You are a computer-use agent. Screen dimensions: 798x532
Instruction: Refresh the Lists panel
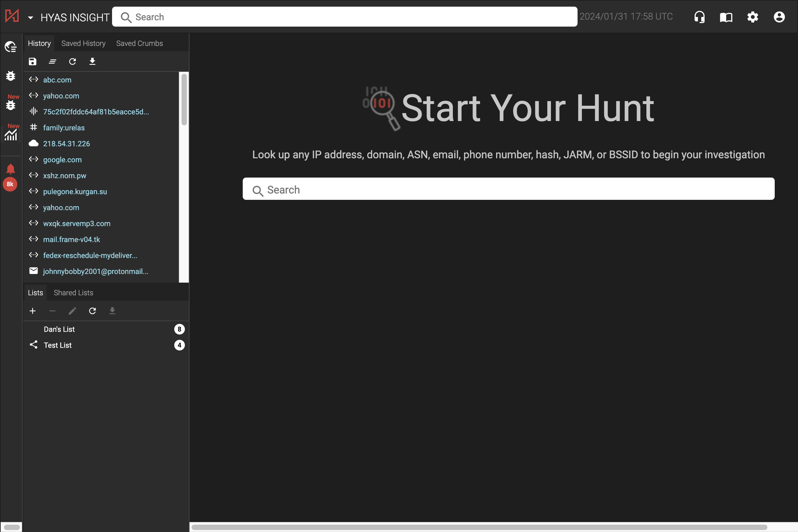[92, 311]
